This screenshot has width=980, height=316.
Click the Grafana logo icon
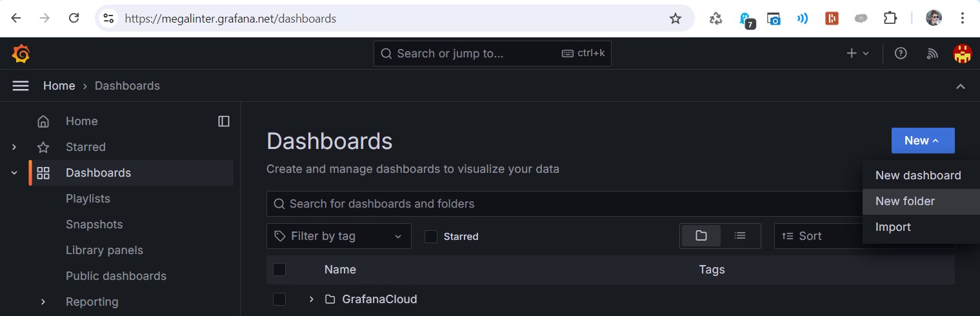[21, 54]
